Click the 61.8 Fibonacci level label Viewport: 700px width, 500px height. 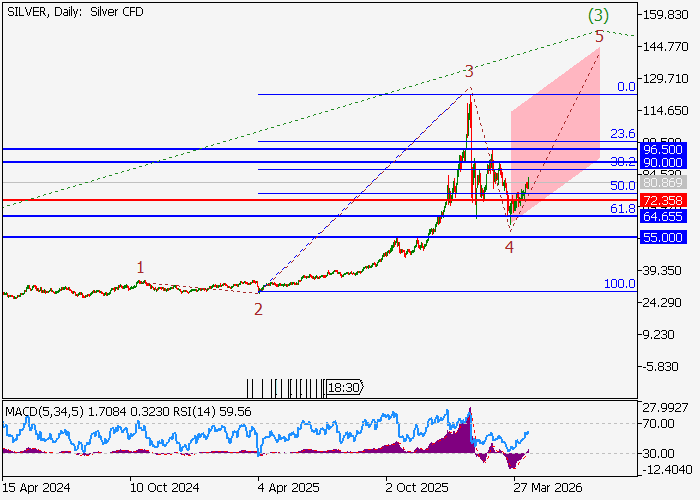(622, 209)
